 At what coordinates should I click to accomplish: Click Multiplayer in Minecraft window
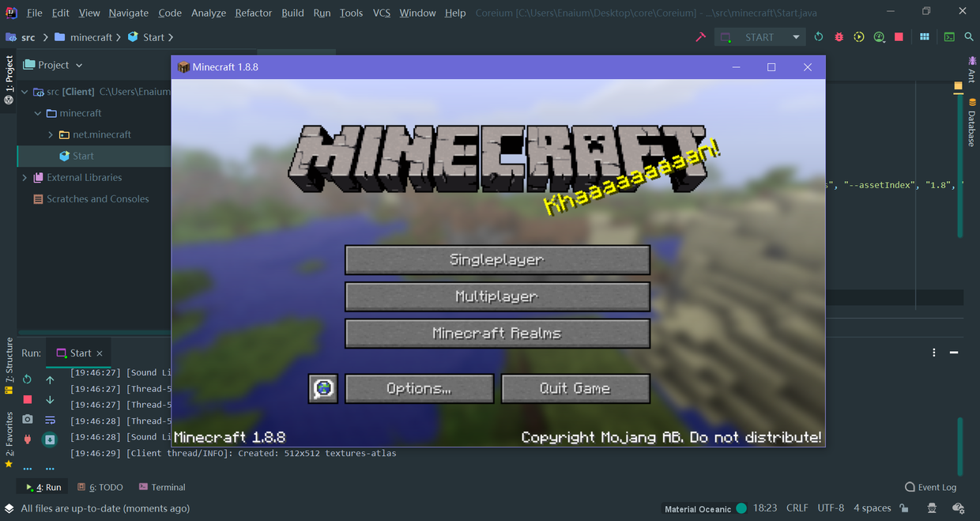pyautogui.click(x=497, y=296)
